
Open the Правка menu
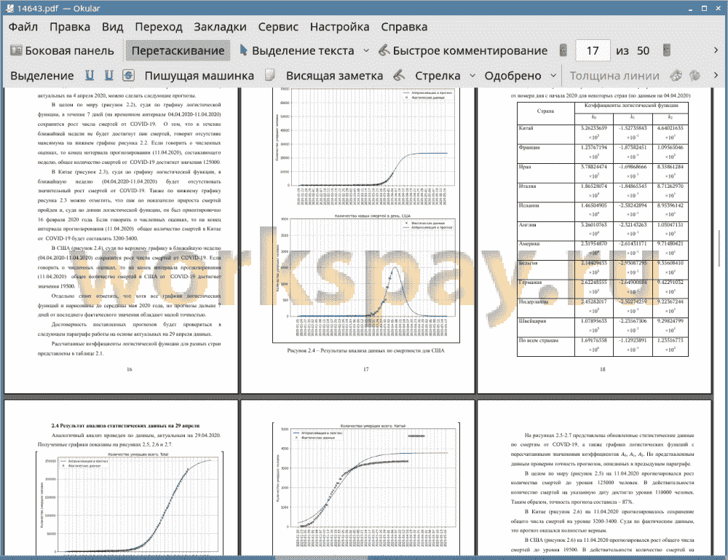coord(70,27)
